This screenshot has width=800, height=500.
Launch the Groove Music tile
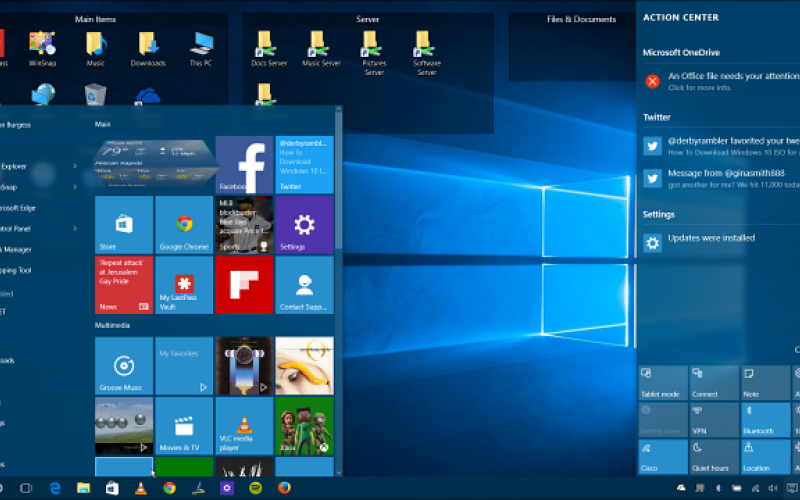click(x=124, y=366)
